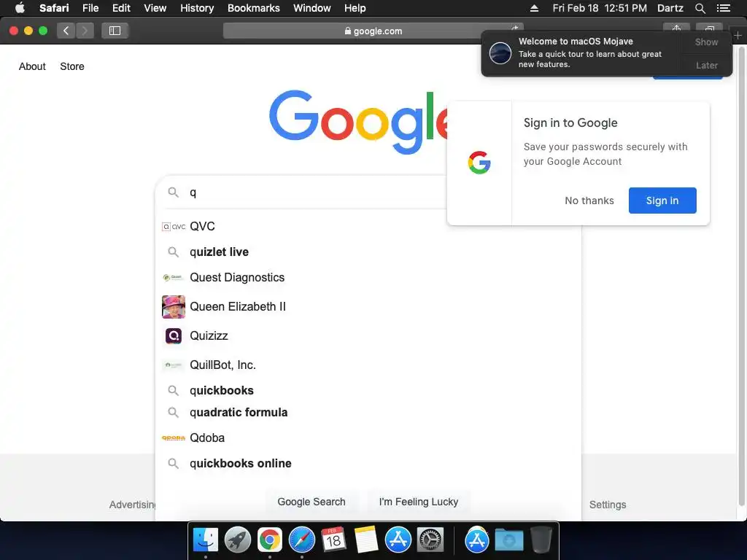Image resolution: width=747 pixels, height=560 pixels.
Task: Click search magnifier inside Google search box
Action: [174, 192]
